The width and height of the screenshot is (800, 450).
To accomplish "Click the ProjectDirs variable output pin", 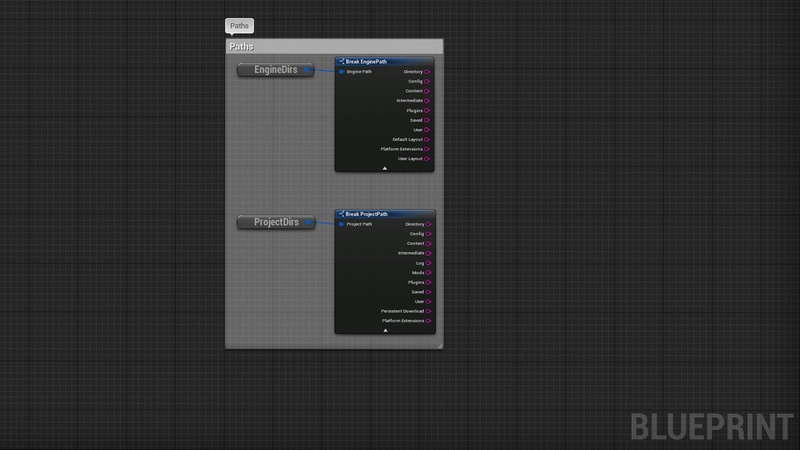I will point(308,222).
